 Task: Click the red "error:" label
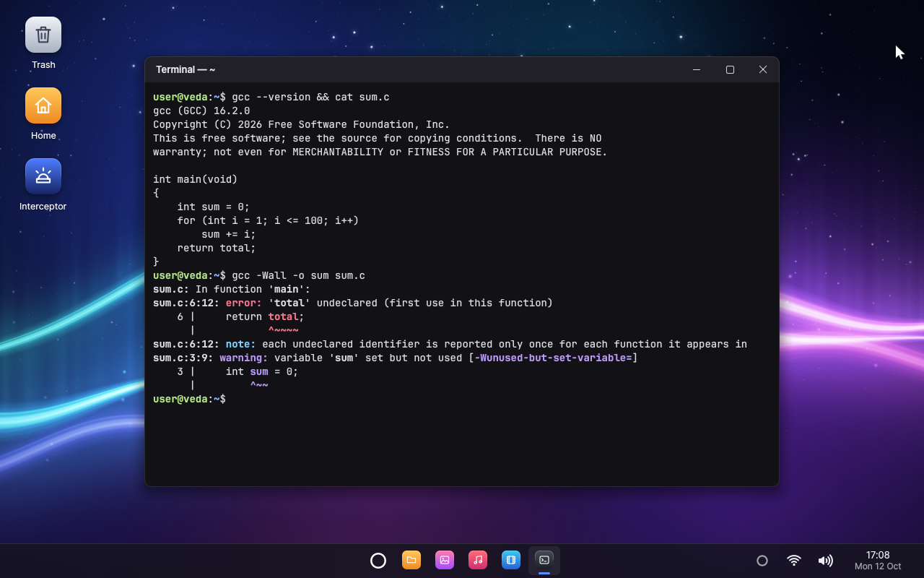[x=244, y=303]
